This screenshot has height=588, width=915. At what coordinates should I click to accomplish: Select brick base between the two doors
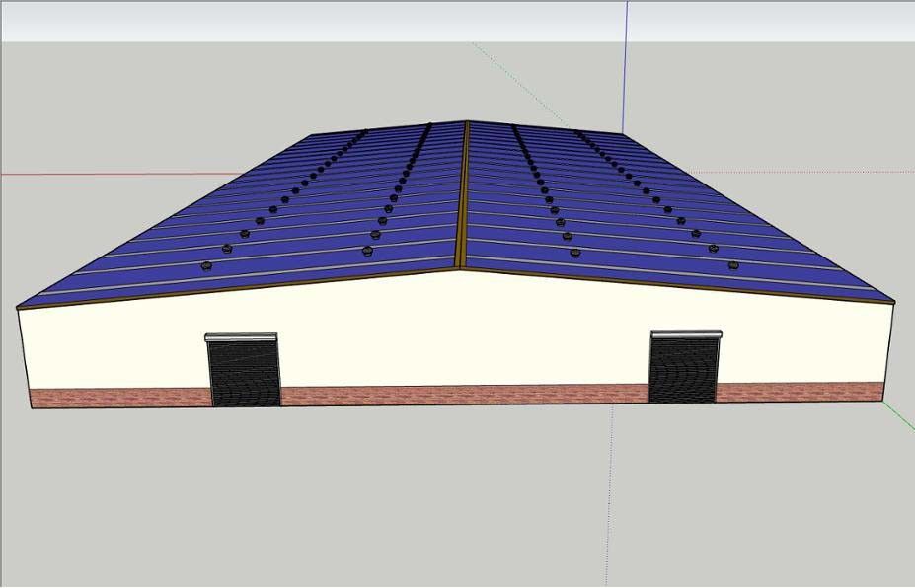(465, 395)
